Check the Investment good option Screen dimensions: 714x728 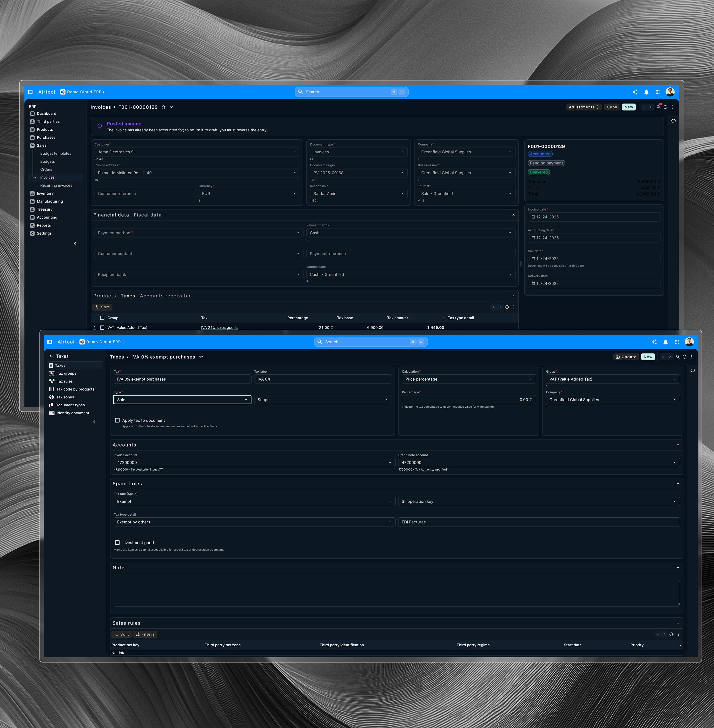(117, 543)
